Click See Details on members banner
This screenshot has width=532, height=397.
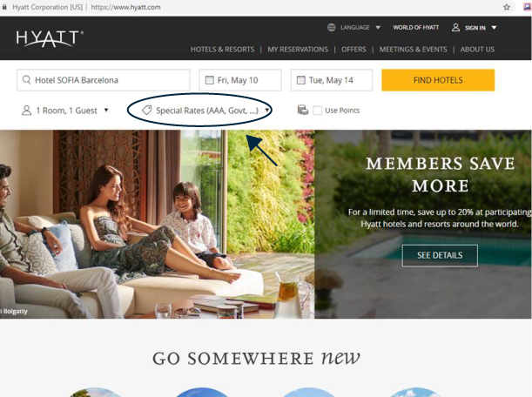click(440, 255)
